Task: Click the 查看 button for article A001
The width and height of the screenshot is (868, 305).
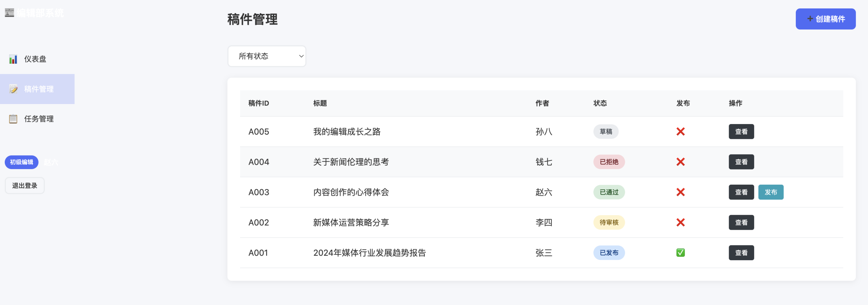Action: coord(741,252)
